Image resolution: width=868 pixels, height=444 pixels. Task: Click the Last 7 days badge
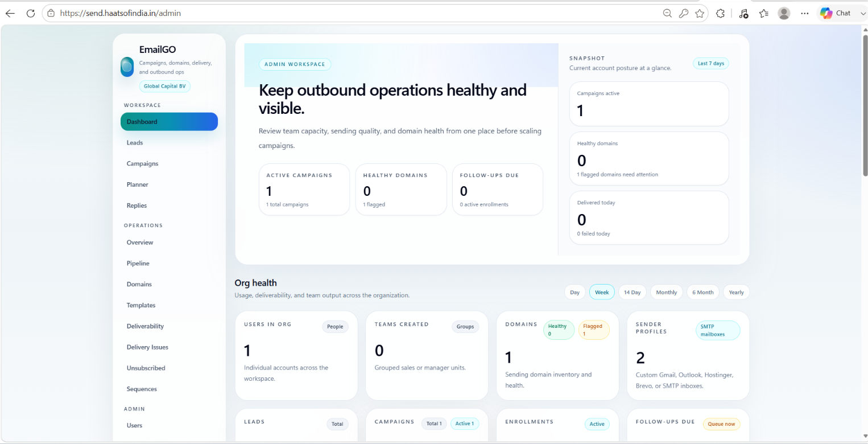[x=710, y=63]
